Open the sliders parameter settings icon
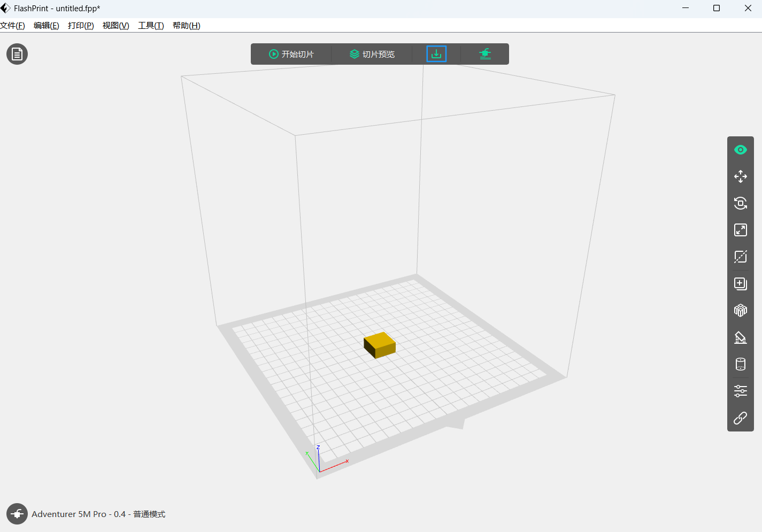 (740, 391)
